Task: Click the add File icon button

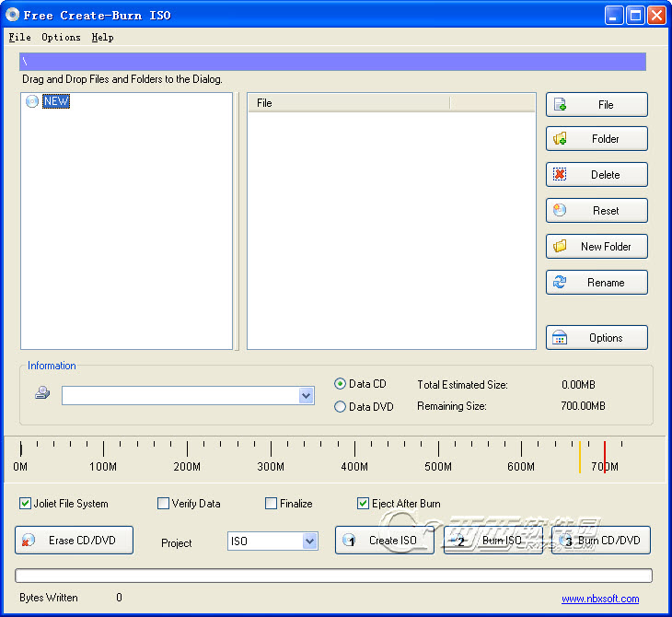Action: click(596, 105)
